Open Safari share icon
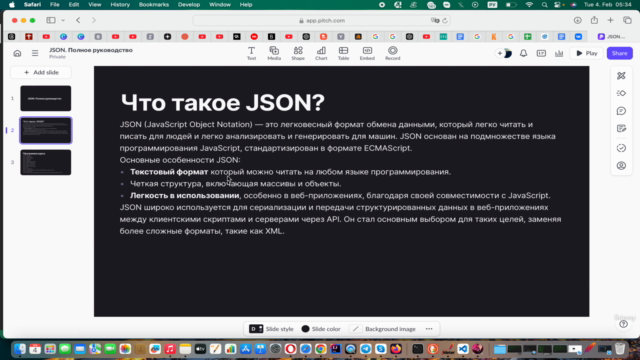The image size is (640, 360). (x=594, y=20)
